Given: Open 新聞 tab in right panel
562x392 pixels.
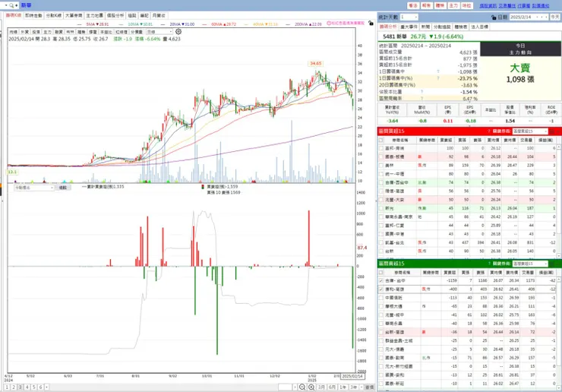Looking at the screenshot, I should 425,27.
